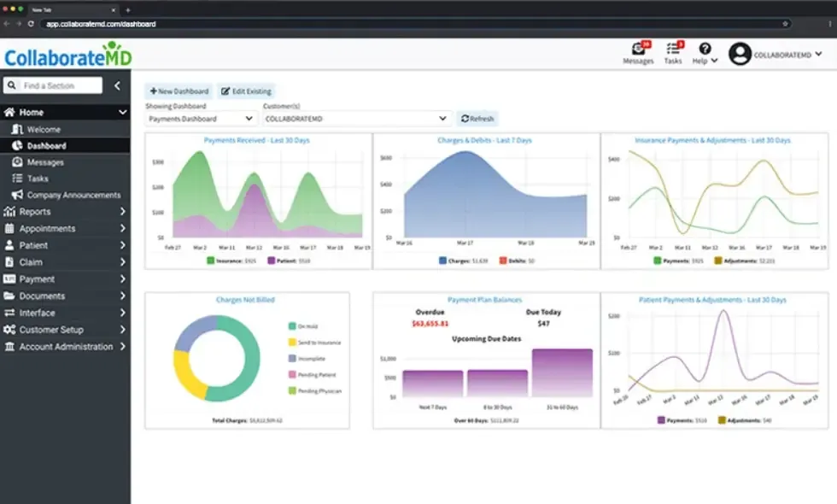Screen dimensions: 837x504
Task: Click the Help question mark icon
Action: (705, 49)
